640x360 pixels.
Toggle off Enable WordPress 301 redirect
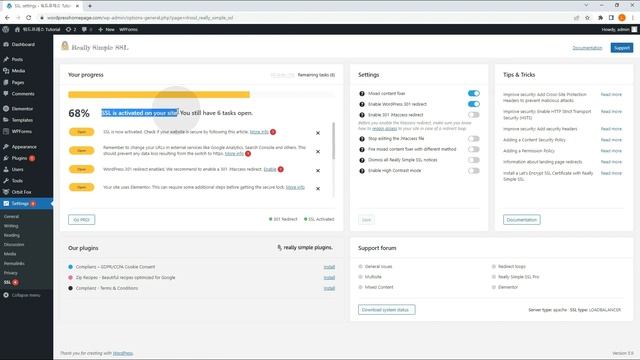473,104
